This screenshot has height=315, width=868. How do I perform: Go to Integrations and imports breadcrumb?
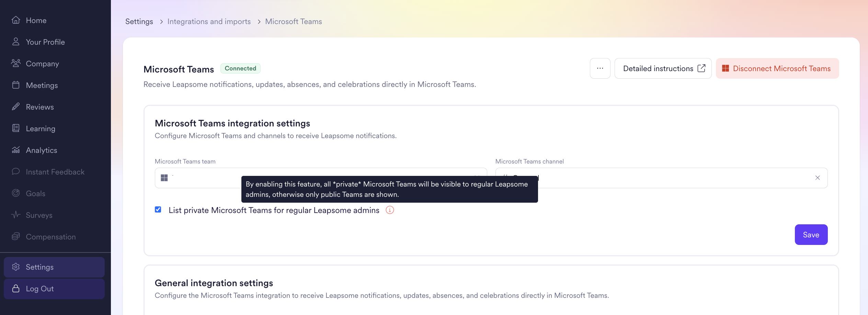tap(209, 22)
